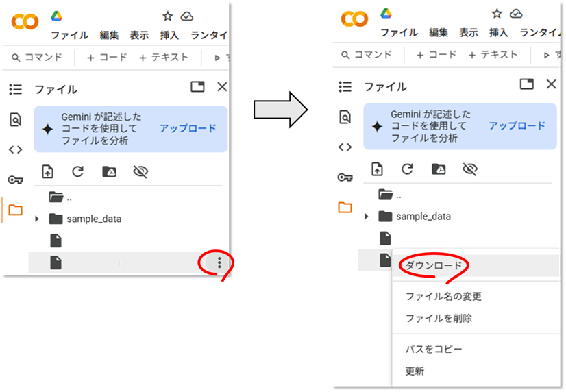The image size is (566, 392).
Task: Open ファイル menu in right screenshot
Action: (x=399, y=33)
